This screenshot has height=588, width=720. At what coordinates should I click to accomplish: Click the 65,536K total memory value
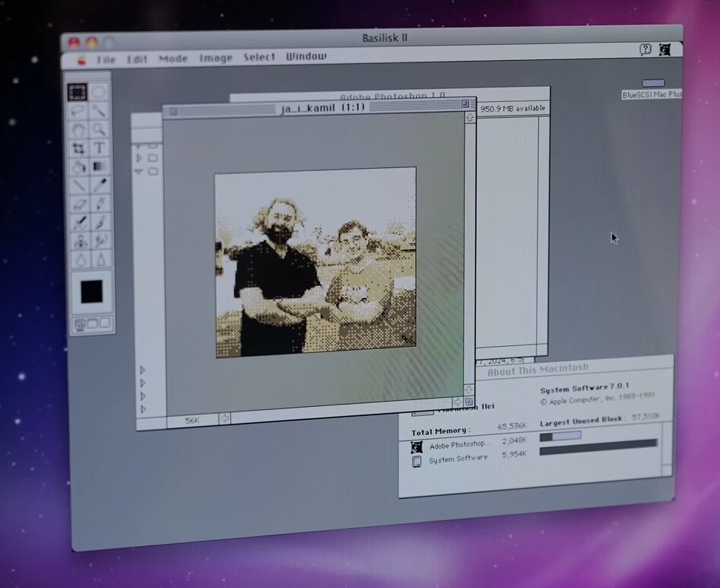512,427
